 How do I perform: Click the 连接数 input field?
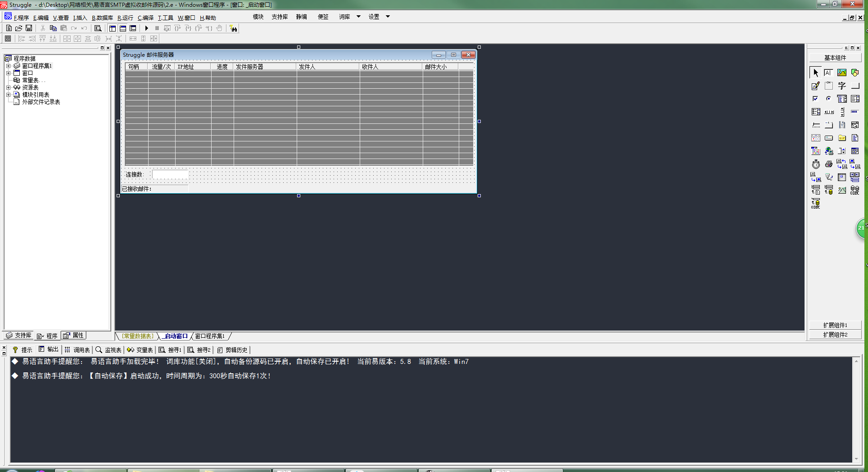[170, 174]
